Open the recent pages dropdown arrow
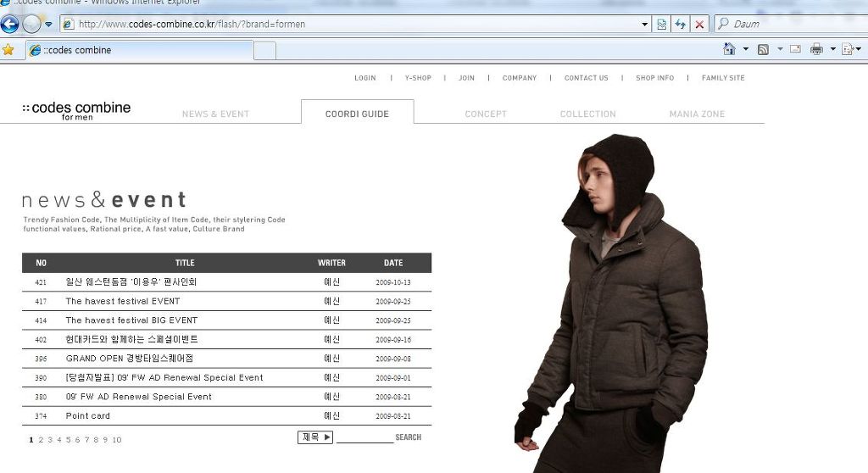This screenshot has height=473, width=868. 48,25
